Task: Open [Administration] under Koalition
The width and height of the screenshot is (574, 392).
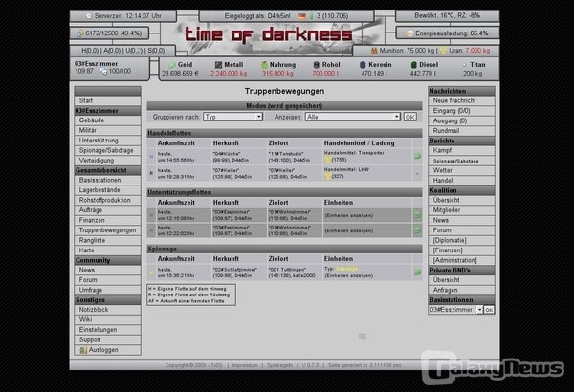Action: (461, 260)
